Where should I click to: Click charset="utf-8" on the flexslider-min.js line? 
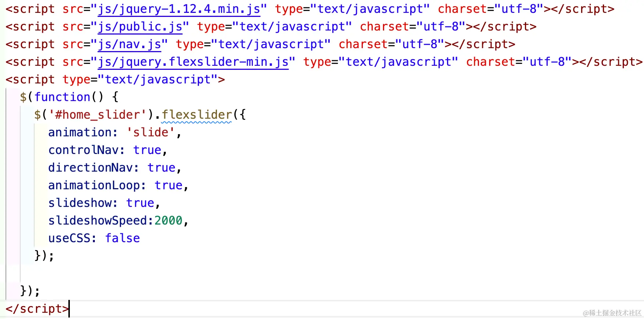coord(519,62)
